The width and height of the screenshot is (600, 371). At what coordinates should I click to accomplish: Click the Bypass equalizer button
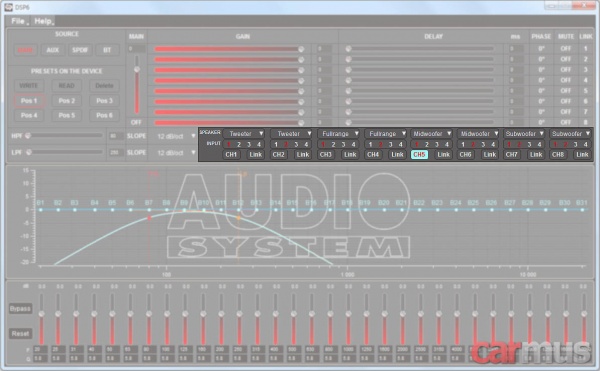click(20, 309)
